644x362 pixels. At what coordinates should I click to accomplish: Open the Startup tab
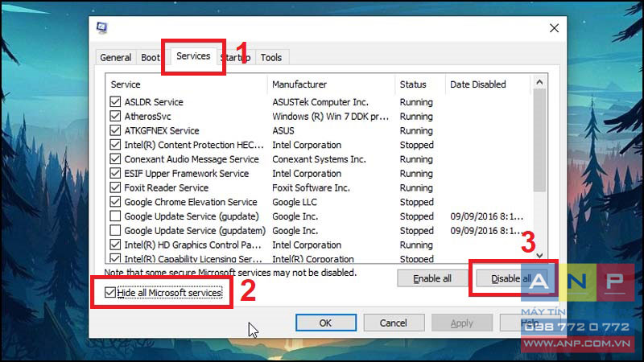(x=235, y=57)
